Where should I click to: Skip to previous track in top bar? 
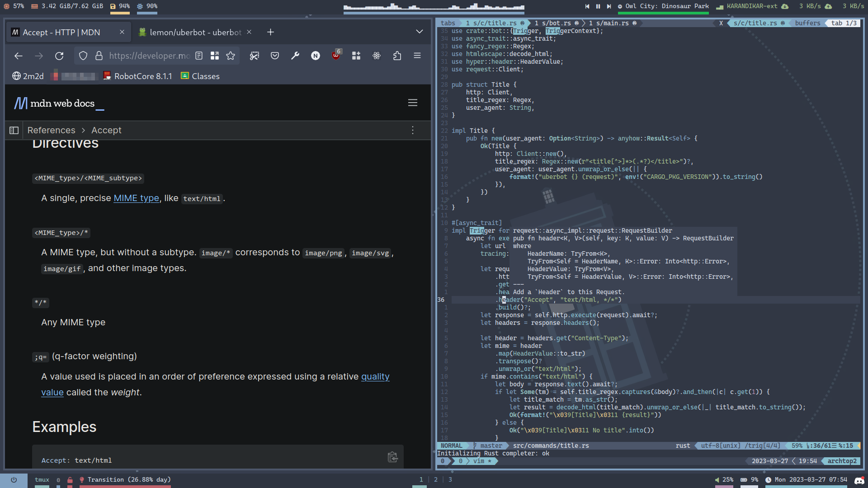[x=587, y=6]
